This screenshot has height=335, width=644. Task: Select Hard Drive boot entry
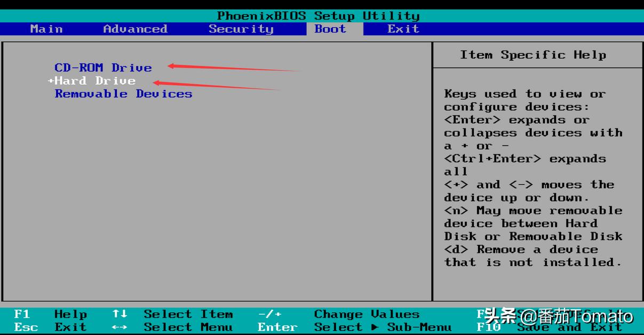pyautogui.click(x=95, y=81)
